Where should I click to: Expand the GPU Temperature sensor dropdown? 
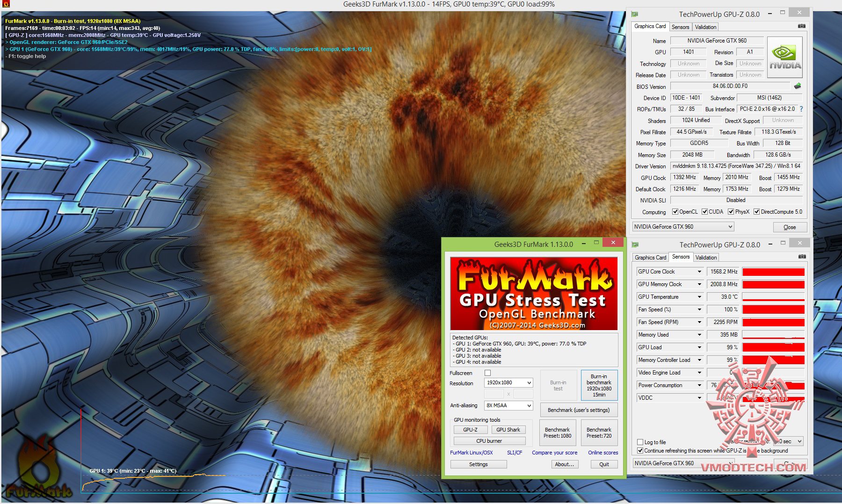699,297
